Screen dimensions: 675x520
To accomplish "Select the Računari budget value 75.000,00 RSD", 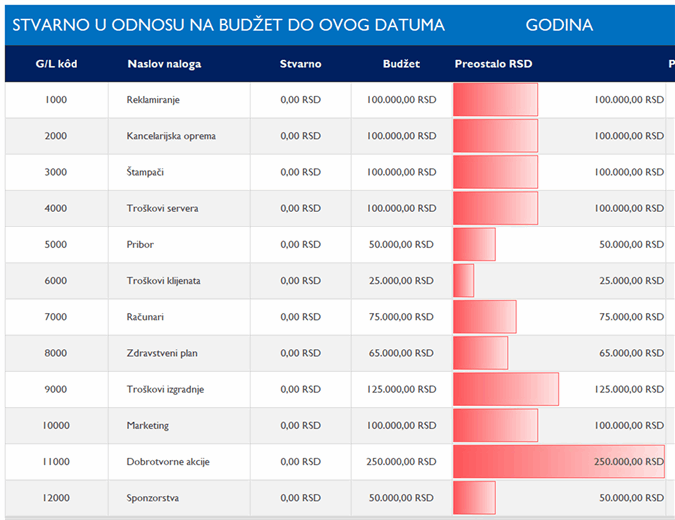I will tap(401, 316).
